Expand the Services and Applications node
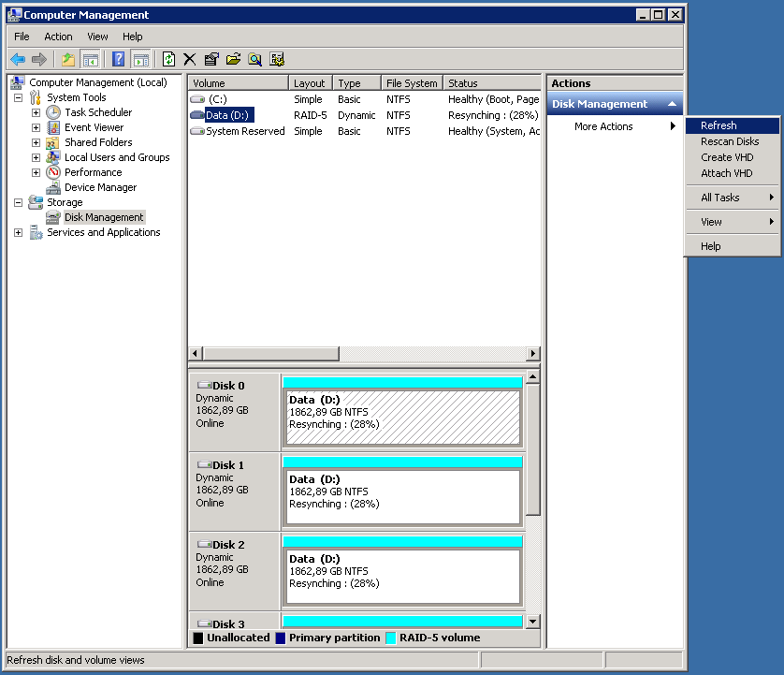The width and height of the screenshot is (784, 675). click(x=18, y=232)
